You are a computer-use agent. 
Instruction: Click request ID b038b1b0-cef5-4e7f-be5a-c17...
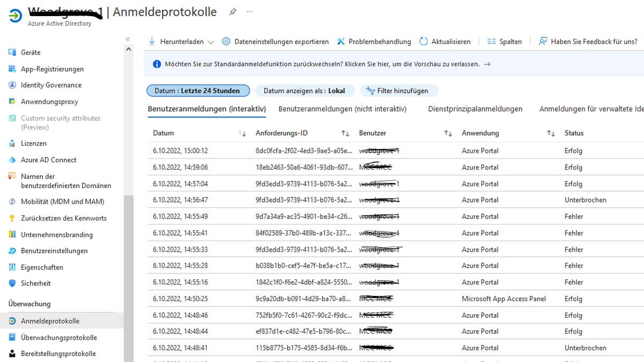[304, 265]
